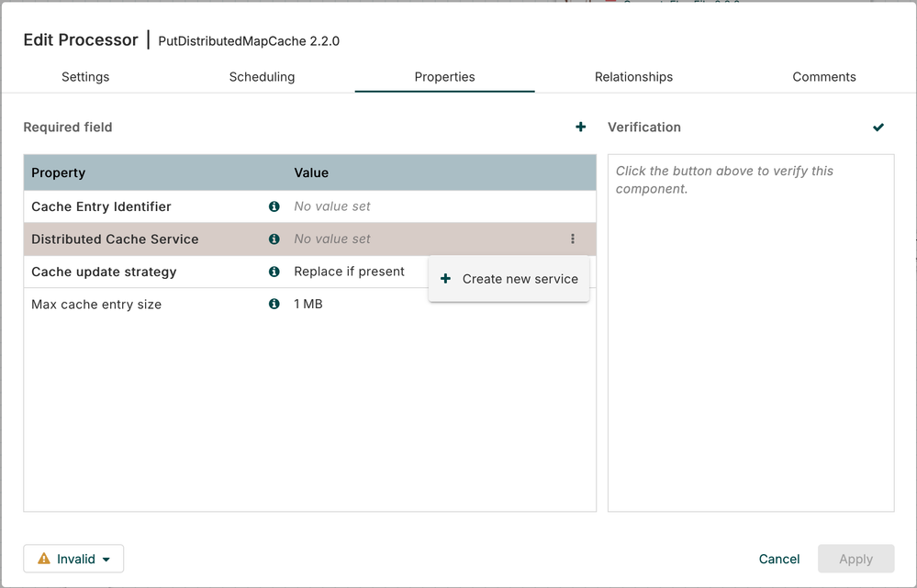
Task: Select Create new service menu option
Action: 509,279
